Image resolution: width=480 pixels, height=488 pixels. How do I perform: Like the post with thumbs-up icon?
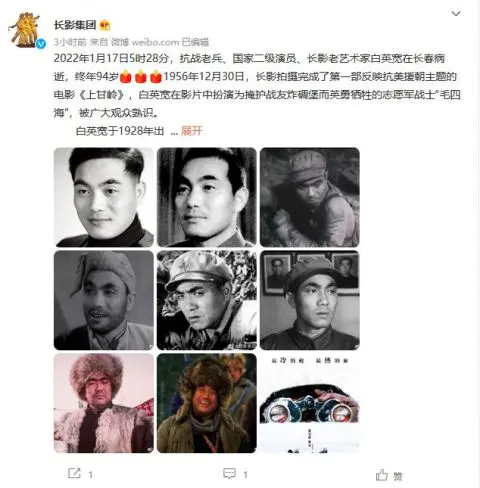pos(382,475)
